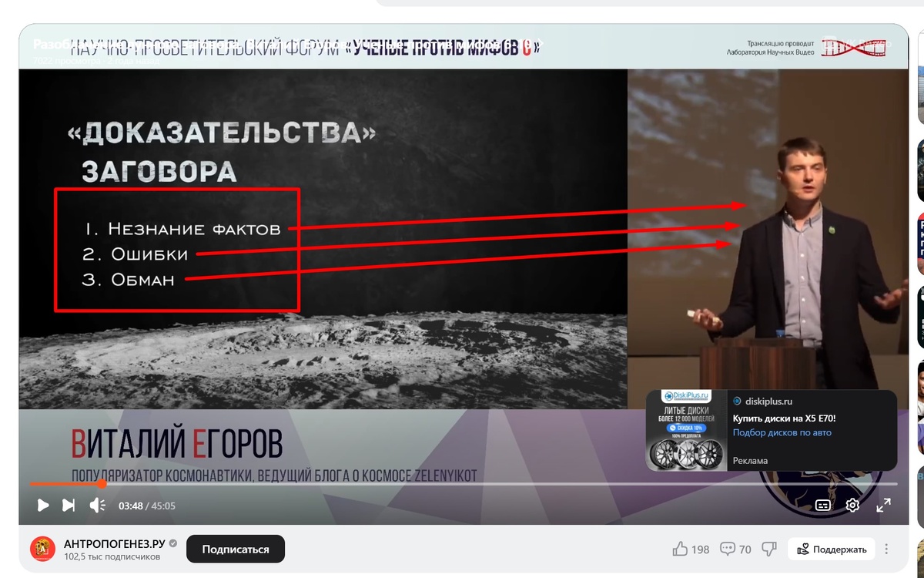Open the Лаборатория Научных Видео logo
The height and width of the screenshot is (578, 924).
855,47
